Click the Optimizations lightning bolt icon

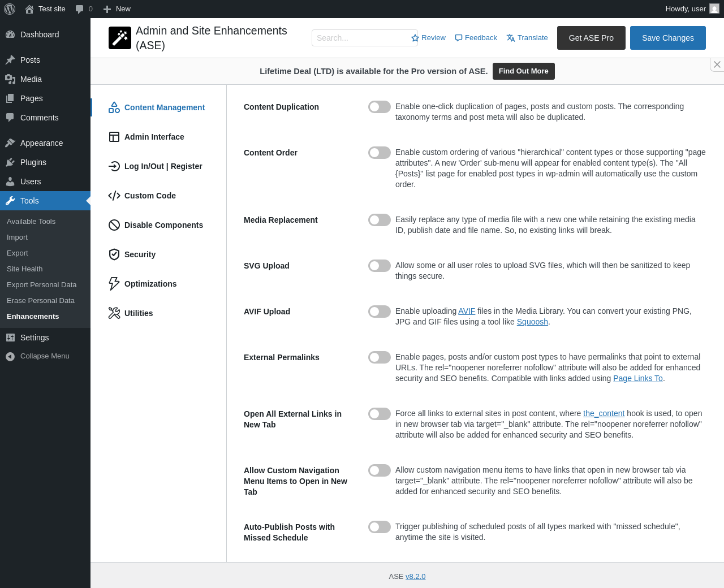coord(114,284)
